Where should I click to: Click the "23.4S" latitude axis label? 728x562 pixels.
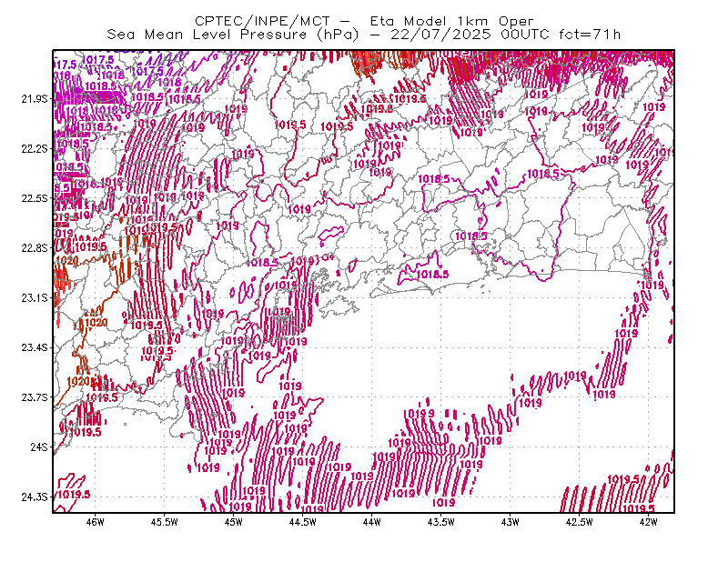click(x=35, y=347)
